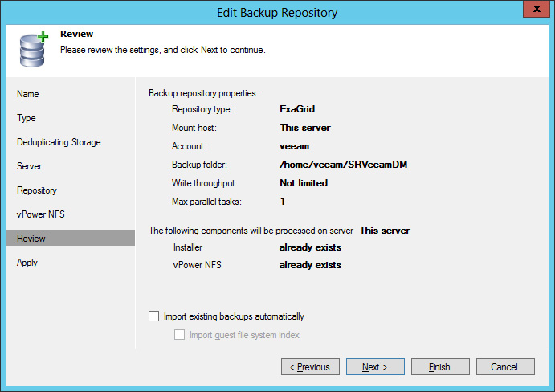Select the Deduplicating Storage step
The width and height of the screenshot is (555, 392).
[59, 142]
